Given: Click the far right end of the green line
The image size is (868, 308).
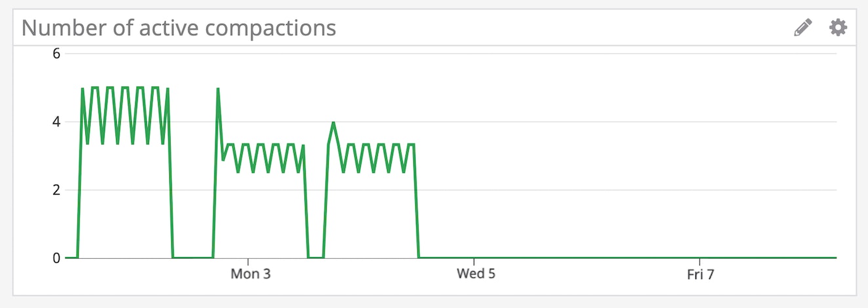Looking at the screenshot, I should [x=835, y=258].
